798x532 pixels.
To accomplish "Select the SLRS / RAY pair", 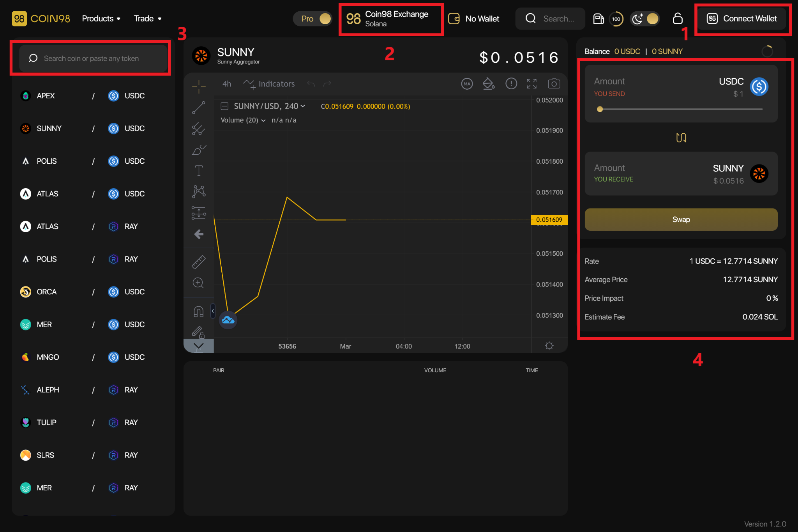I will click(x=93, y=455).
